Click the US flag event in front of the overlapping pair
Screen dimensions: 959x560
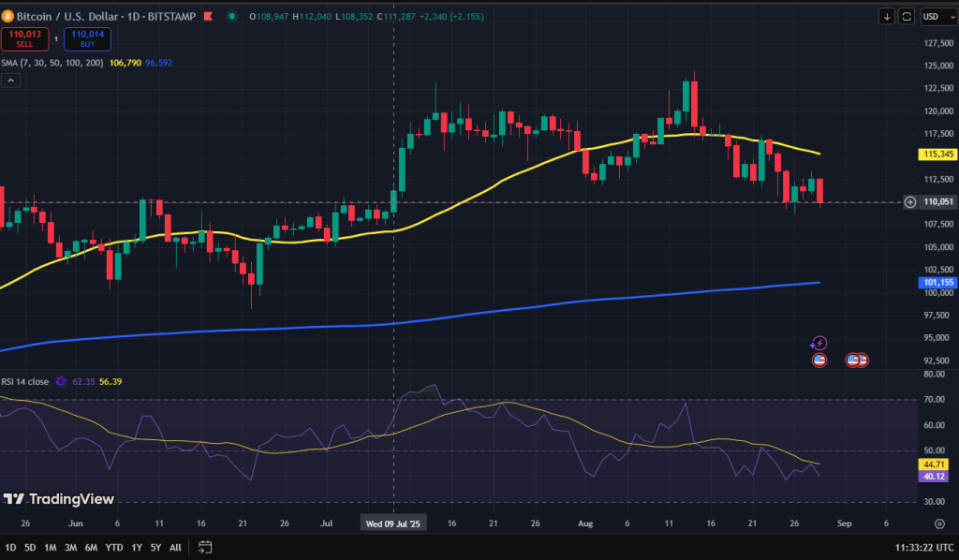[x=852, y=361]
